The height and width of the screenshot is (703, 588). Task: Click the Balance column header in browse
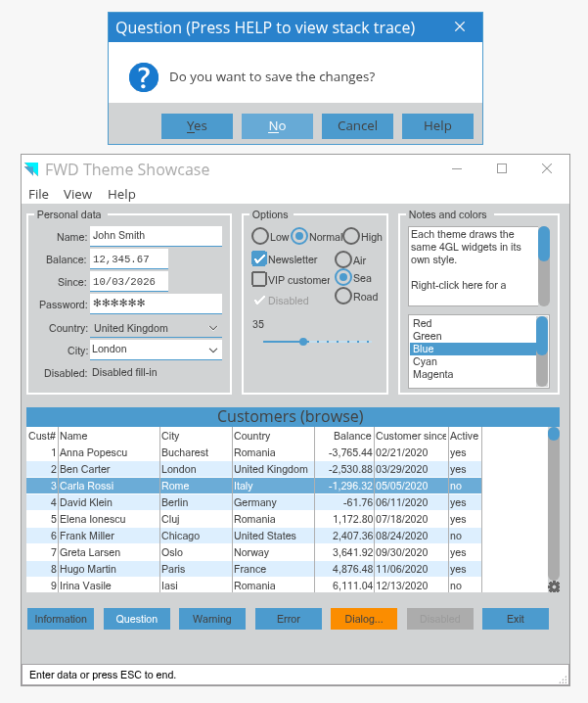click(344, 436)
